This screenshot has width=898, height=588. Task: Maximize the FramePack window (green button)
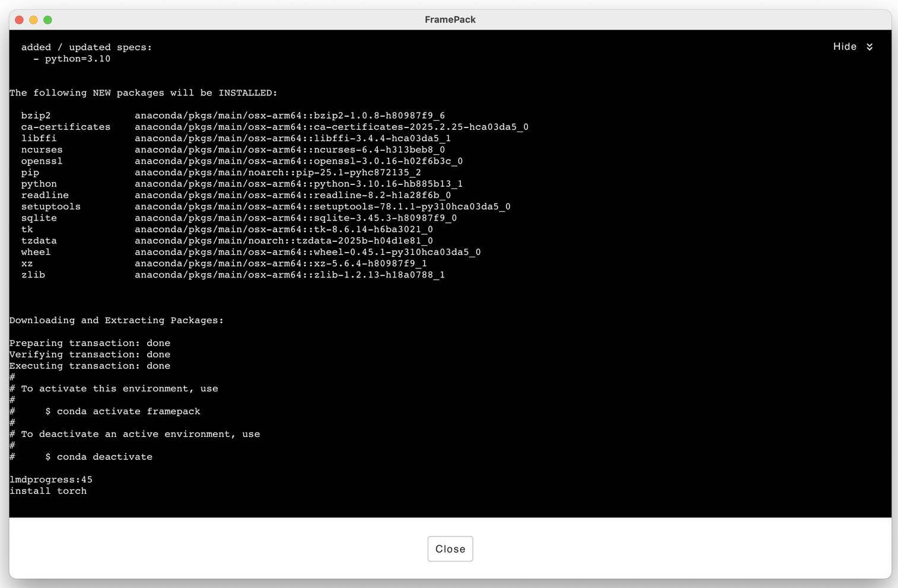pyautogui.click(x=47, y=20)
